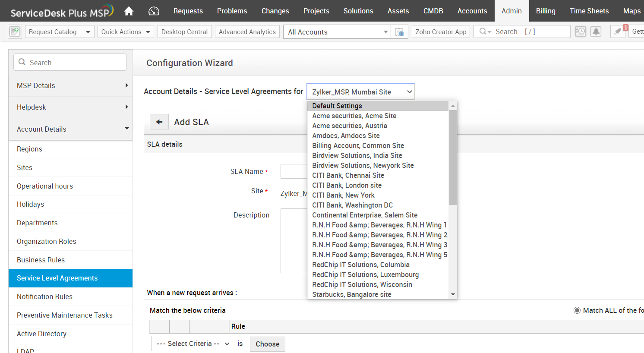The width and height of the screenshot is (644, 353).
Task: Switch to the Billing tab
Action: [x=546, y=11]
